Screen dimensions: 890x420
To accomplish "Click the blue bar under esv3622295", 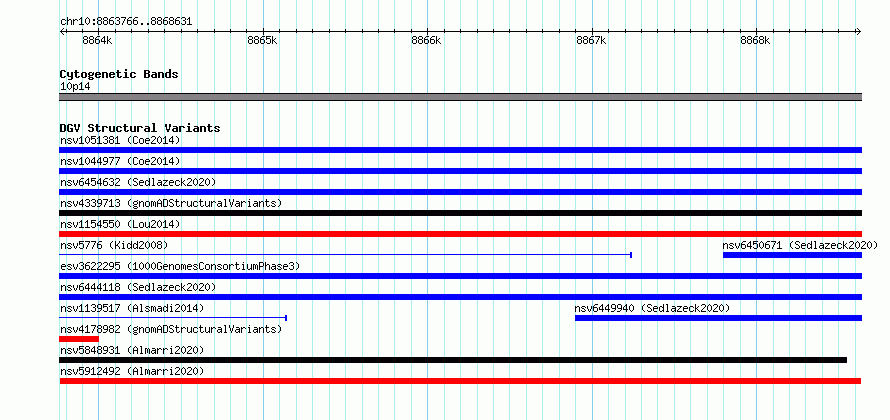I will tap(460, 276).
